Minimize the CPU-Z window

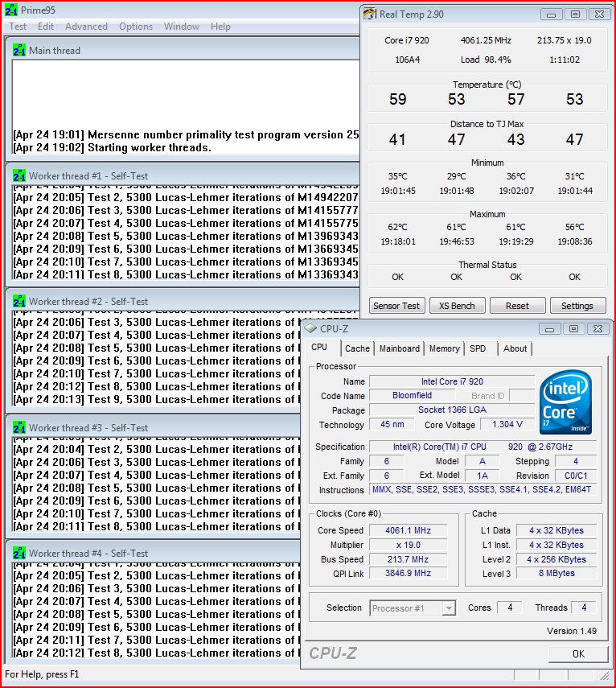549,329
